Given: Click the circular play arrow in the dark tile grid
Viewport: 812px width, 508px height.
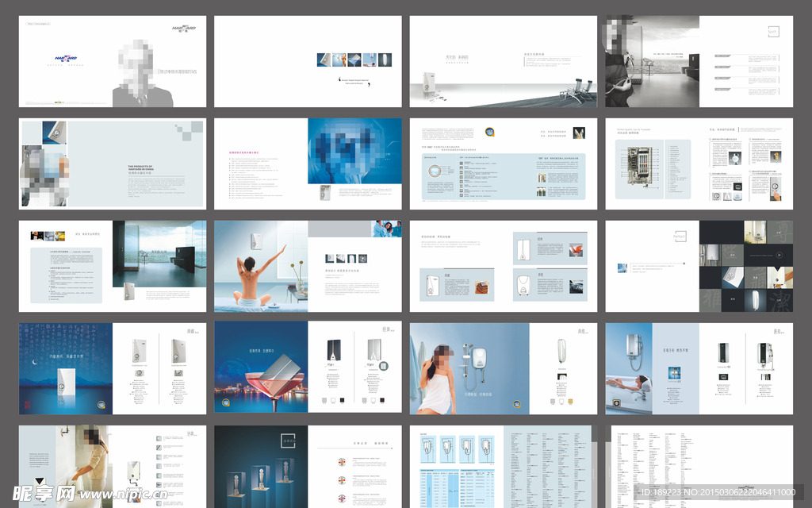Looking at the screenshot, I should click(780, 255).
